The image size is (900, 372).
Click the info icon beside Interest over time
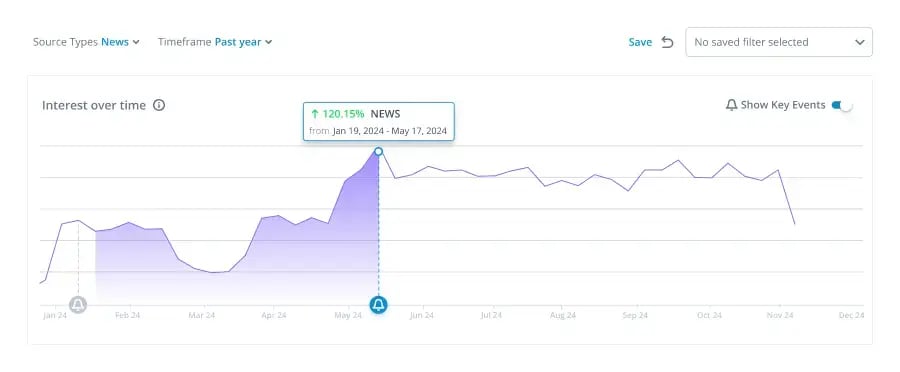[159, 105]
